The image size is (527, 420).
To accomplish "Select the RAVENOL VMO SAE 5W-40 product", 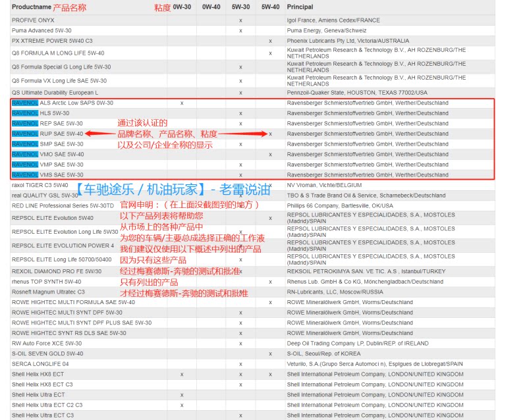I will click(47, 154).
